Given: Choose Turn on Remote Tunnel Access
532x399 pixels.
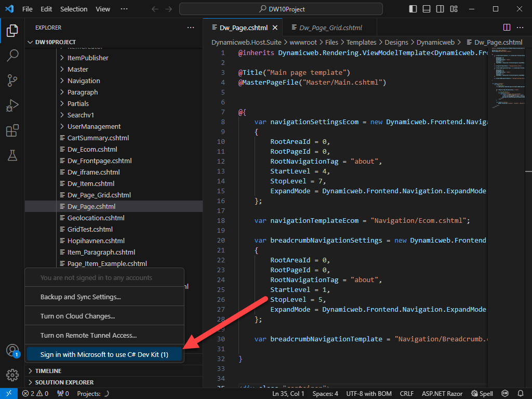Looking at the screenshot, I should (104, 335).
